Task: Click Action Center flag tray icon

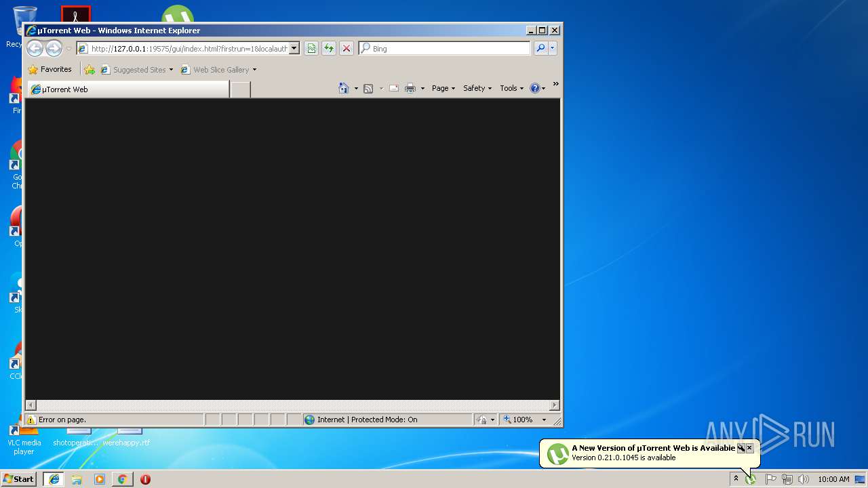Action: coord(771,479)
